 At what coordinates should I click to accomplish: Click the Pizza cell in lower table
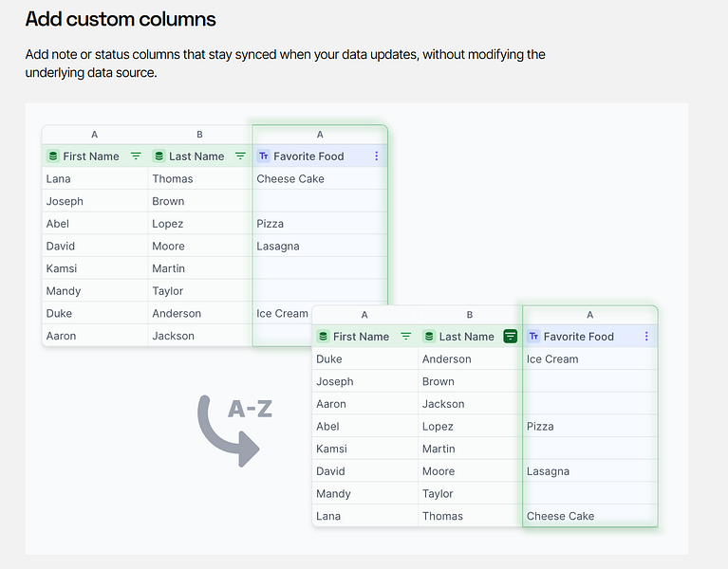[589, 426]
